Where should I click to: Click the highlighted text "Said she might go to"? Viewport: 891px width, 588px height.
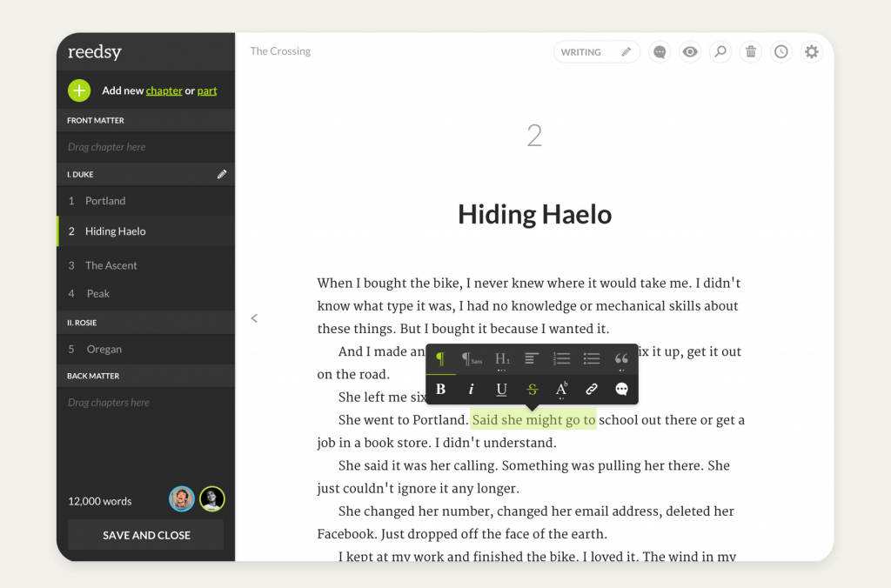coord(533,420)
